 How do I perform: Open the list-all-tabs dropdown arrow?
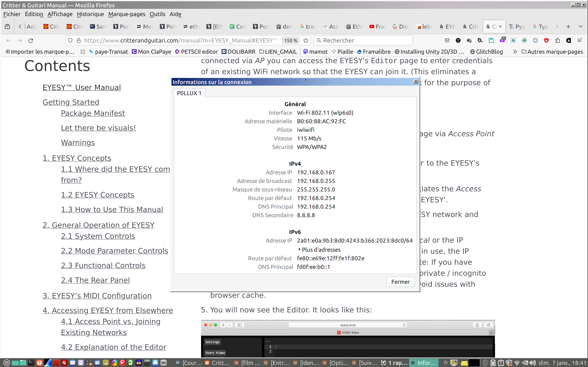(580, 26)
